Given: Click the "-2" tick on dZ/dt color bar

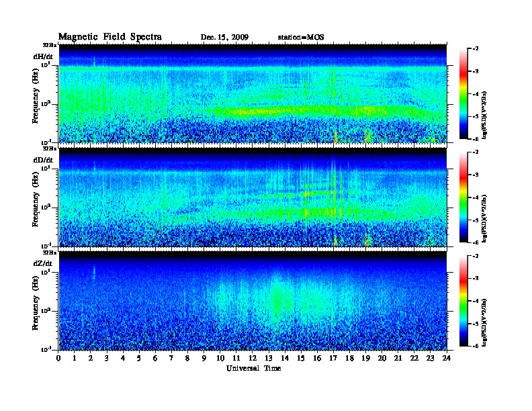Looking at the screenshot, I should pyautogui.click(x=476, y=256).
